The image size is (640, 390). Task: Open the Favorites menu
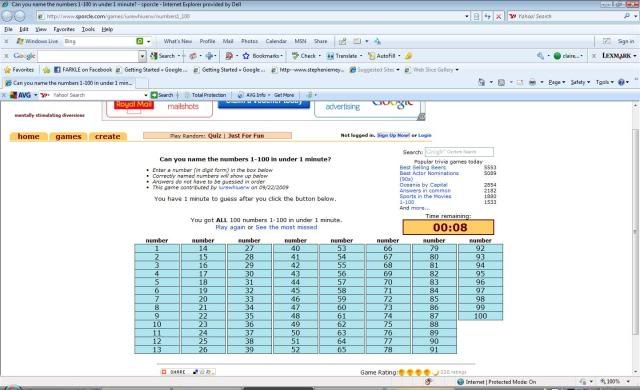[64, 29]
